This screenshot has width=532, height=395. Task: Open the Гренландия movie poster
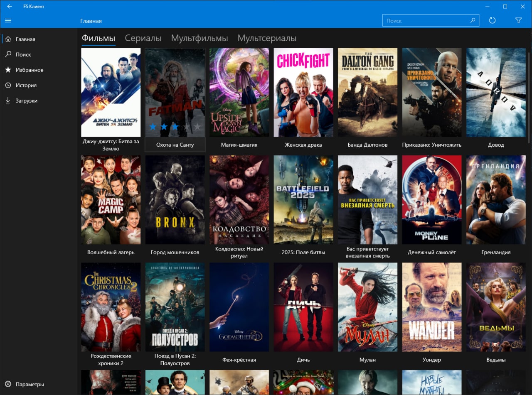click(x=496, y=200)
